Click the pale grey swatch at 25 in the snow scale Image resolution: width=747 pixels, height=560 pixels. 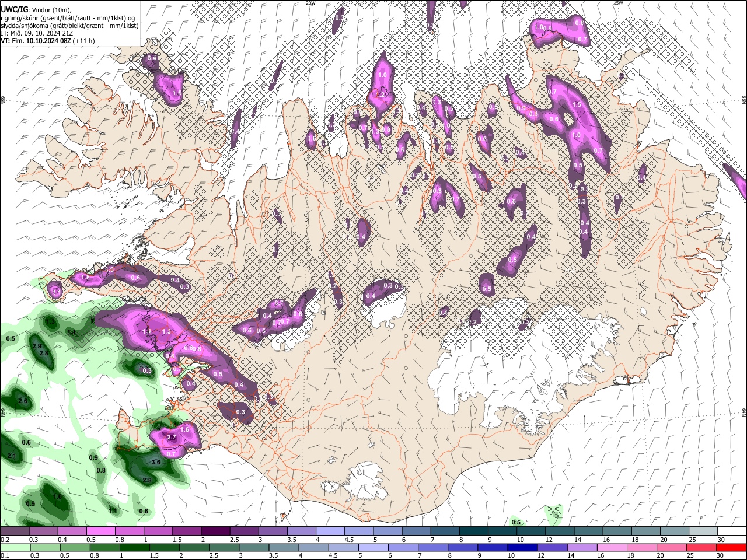click(x=703, y=531)
